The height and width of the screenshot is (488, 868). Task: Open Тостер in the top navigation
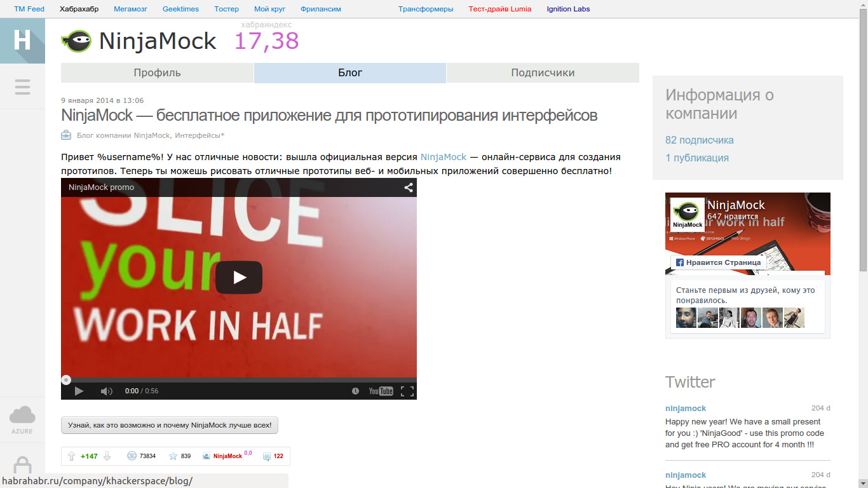click(x=227, y=10)
